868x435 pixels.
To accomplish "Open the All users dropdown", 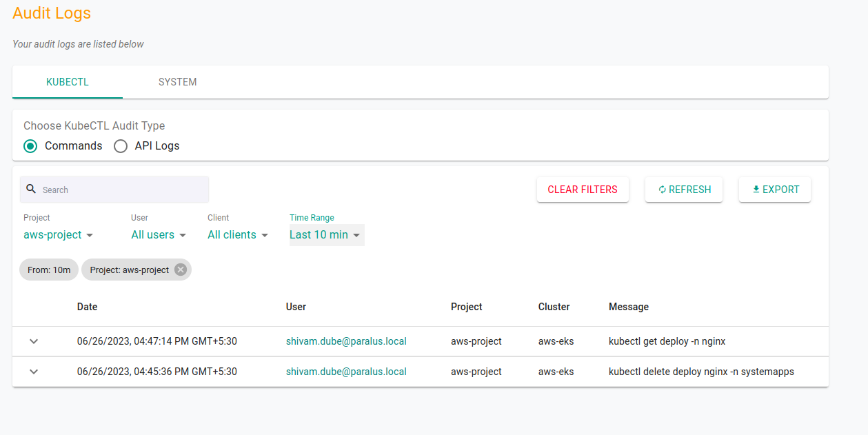I will [x=158, y=234].
